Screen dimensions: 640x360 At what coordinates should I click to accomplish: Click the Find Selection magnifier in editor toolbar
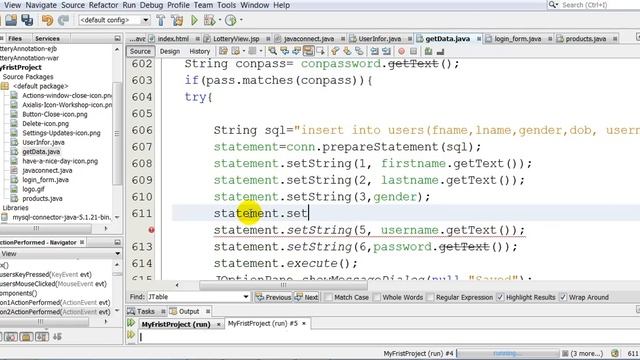point(272,51)
